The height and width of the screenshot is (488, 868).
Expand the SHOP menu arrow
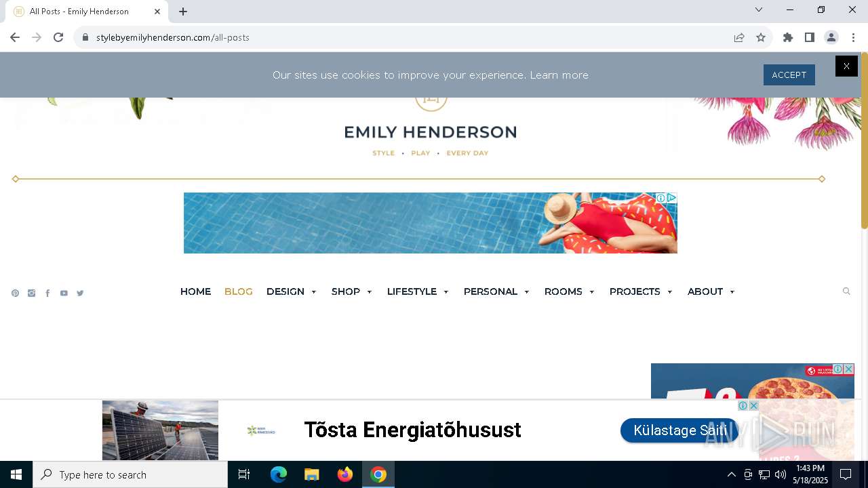(x=369, y=292)
